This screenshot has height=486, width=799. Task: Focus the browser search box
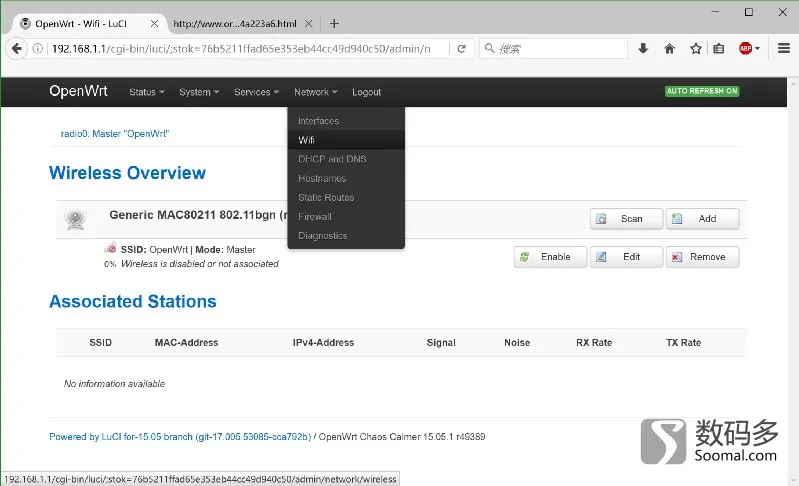coord(553,49)
